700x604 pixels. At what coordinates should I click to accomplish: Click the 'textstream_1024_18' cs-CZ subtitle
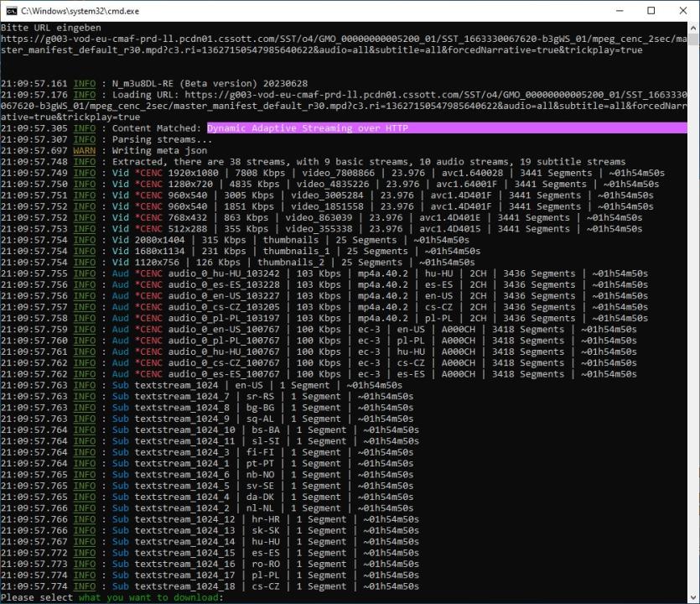(x=210, y=586)
